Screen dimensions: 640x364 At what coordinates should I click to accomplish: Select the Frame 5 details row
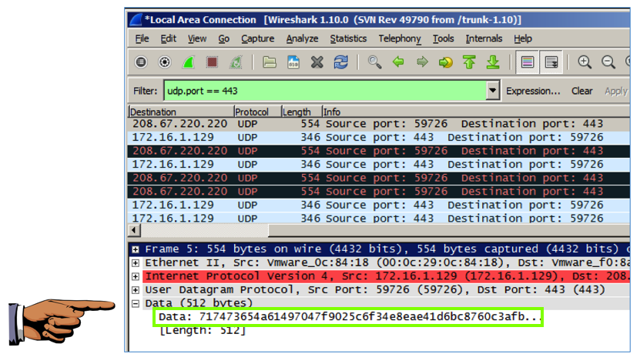click(387, 249)
